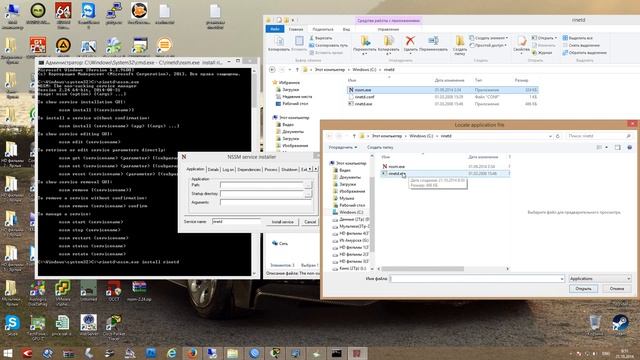Click the Internet Explorer taskbar icon

click(x=171, y=353)
